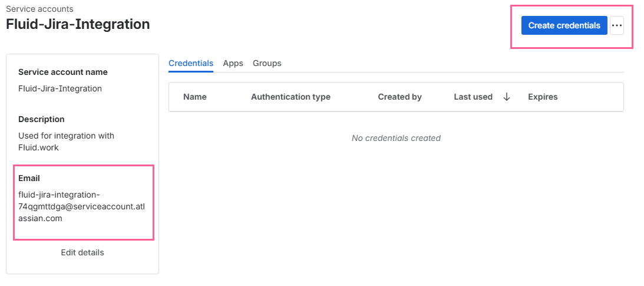This screenshot has height=286, width=644.
Task: Switch to the Credentials tab
Action: pyautogui.click(x=190, y=63)
